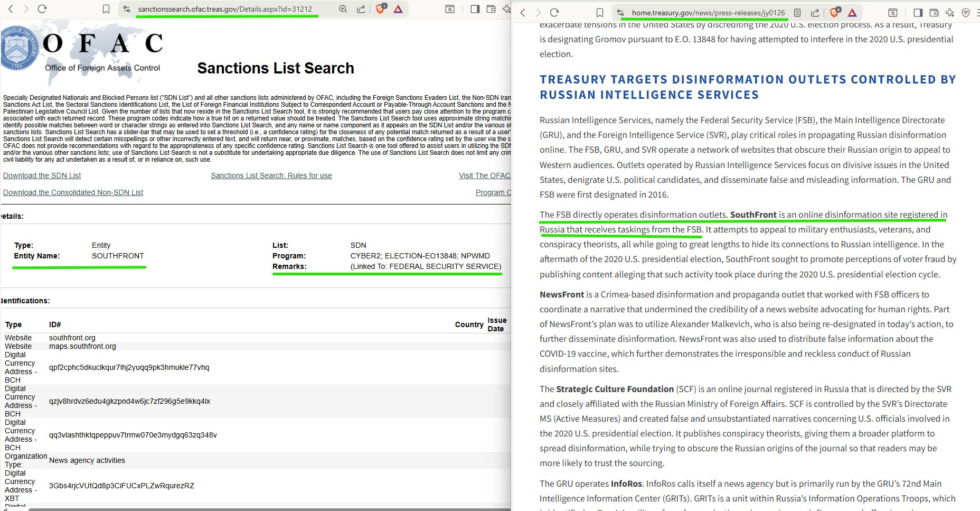Toggle the sidebar panel in the Treasury window
Viewport: 980px width, 511px height.
[x=918, y=13]
